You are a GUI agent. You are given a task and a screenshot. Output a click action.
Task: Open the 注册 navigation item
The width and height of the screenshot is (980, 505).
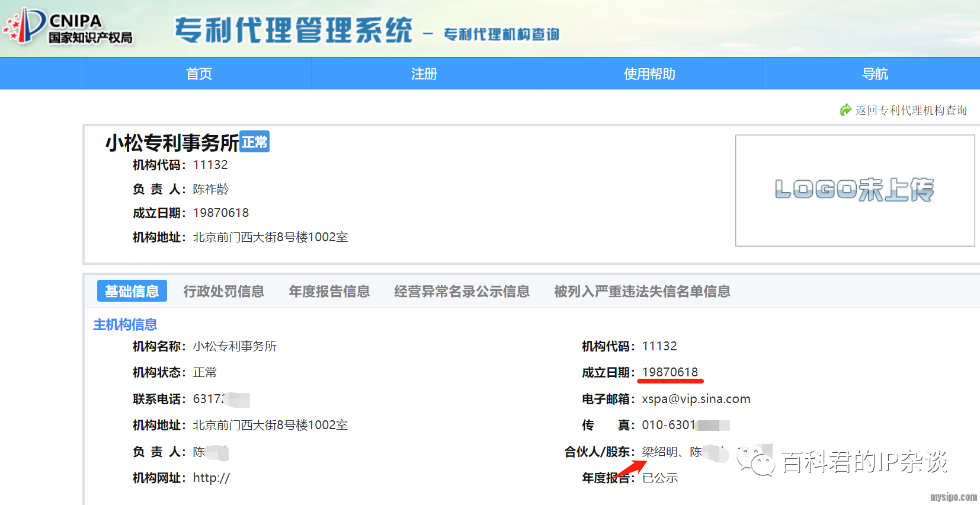[424, 74]
